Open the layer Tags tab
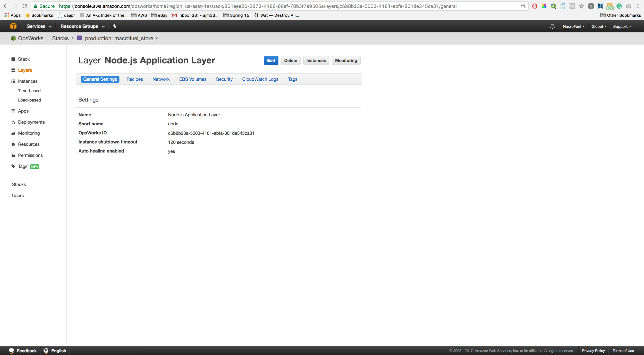Screen dimensions: 644x355 tap(293, 79)
